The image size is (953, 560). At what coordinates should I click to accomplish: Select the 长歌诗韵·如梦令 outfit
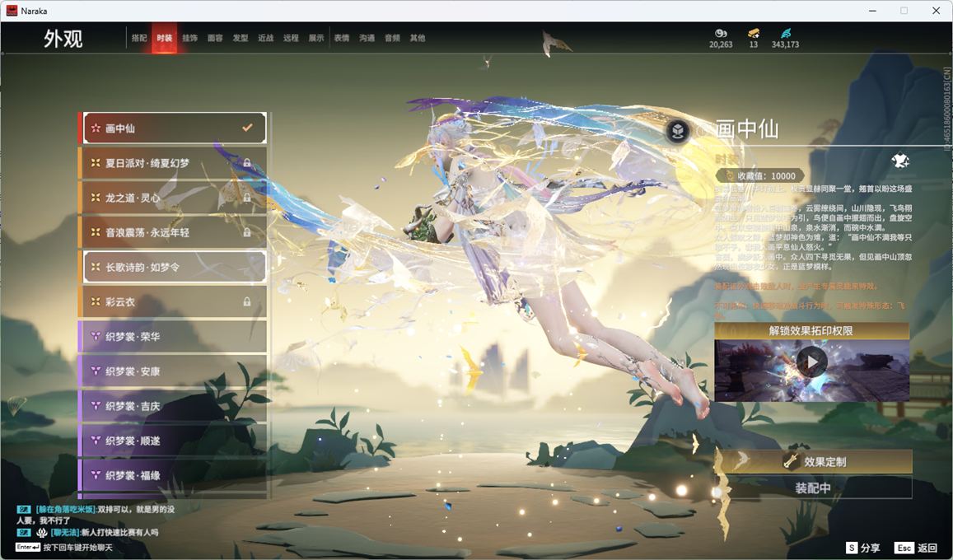173,267
